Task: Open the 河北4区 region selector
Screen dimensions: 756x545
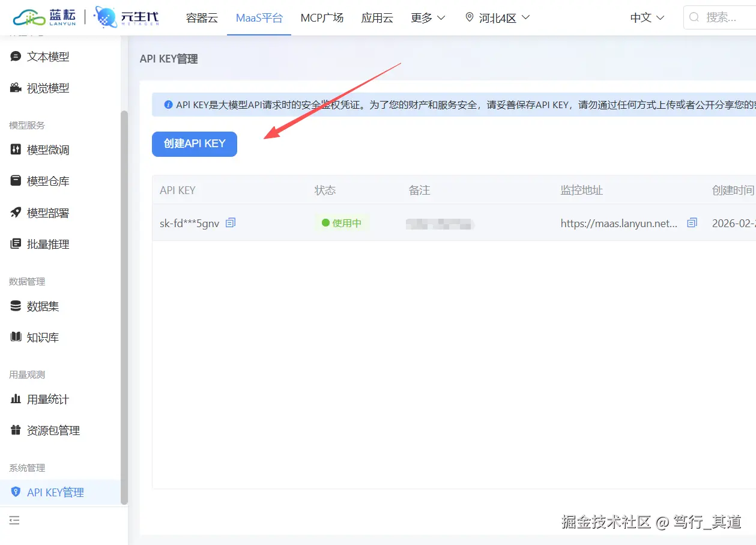Action: click(x=497, y=18)
